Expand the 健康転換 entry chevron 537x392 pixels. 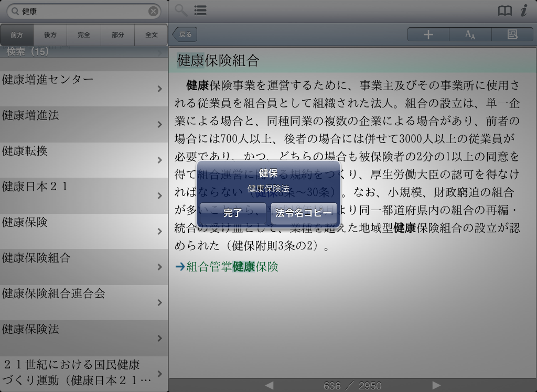[159, 160]
